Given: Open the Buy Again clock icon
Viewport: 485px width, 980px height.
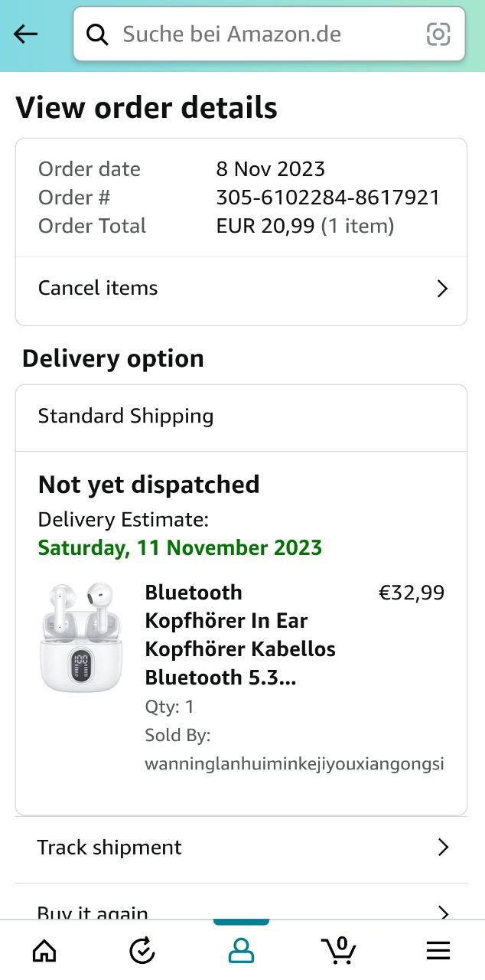Looking at the screenshot, I should [x=142, y=951].
